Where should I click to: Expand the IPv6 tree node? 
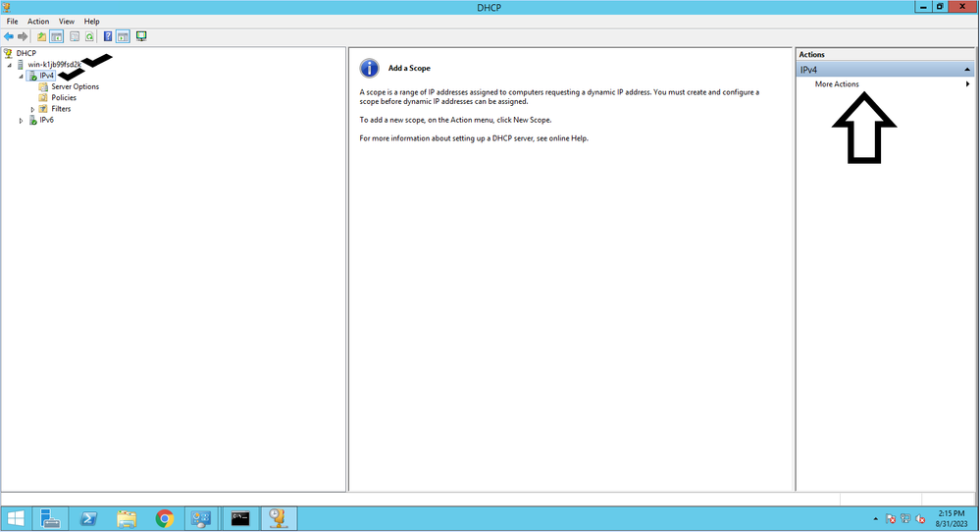pyautogui.click(x=21, y=121)
